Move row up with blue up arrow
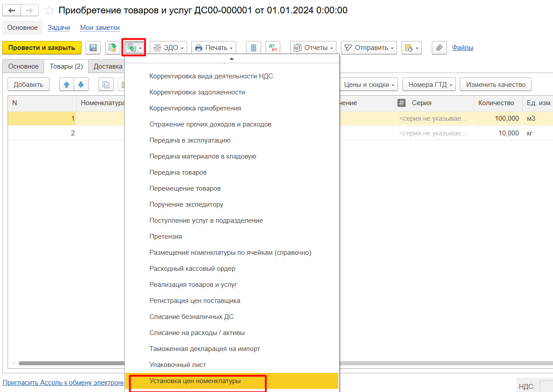The height and width of the screenshot is (392, 553). coord(67,85)
